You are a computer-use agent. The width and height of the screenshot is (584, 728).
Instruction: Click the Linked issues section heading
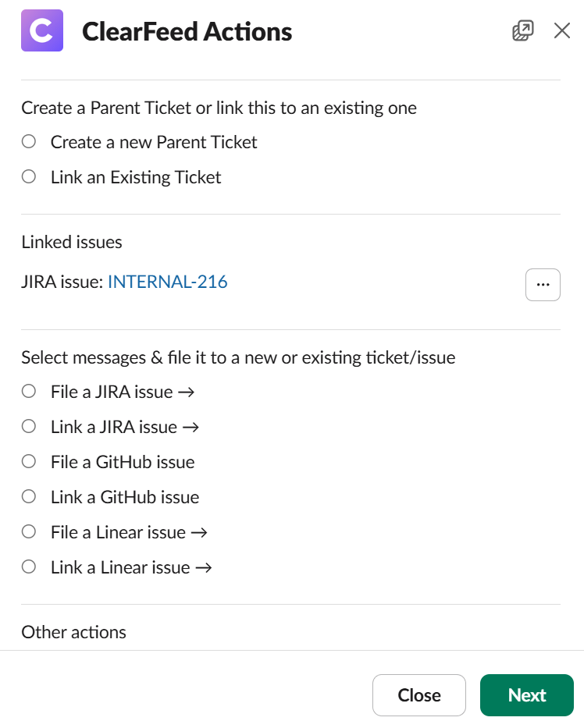(x=72, y=242)
